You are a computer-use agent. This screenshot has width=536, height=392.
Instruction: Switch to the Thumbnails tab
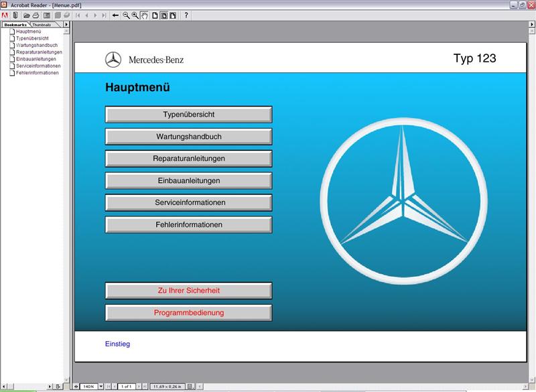(x=42, y=25)
